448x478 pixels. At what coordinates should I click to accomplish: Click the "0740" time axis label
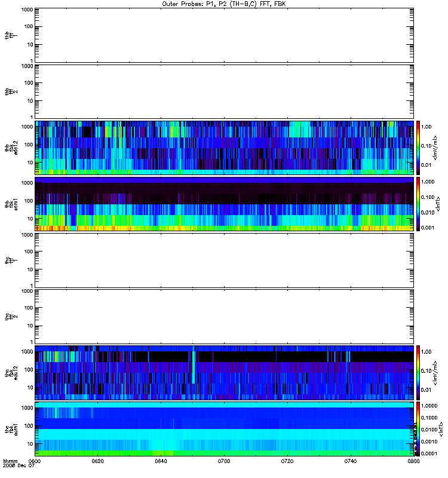pos(351,461)
